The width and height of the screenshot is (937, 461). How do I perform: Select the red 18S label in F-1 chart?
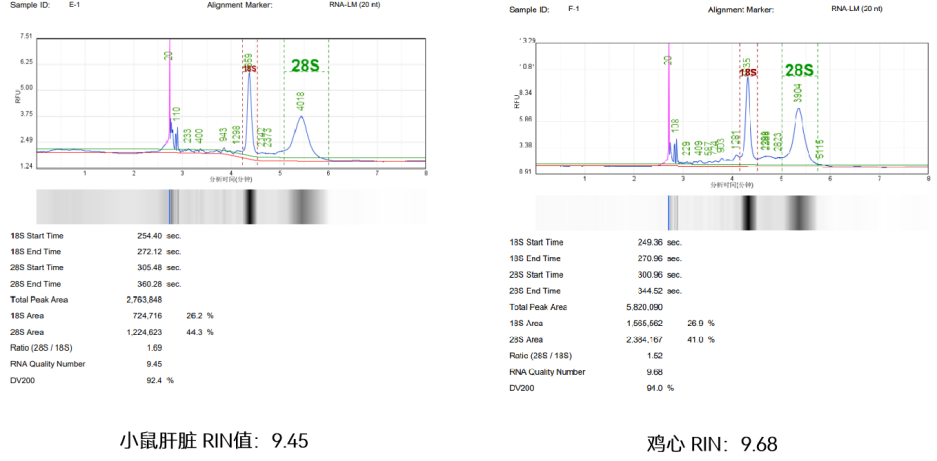click(747, 73)
